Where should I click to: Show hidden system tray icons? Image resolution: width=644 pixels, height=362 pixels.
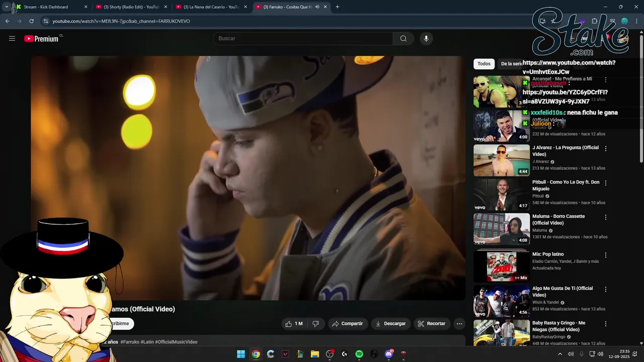[560, 354]
